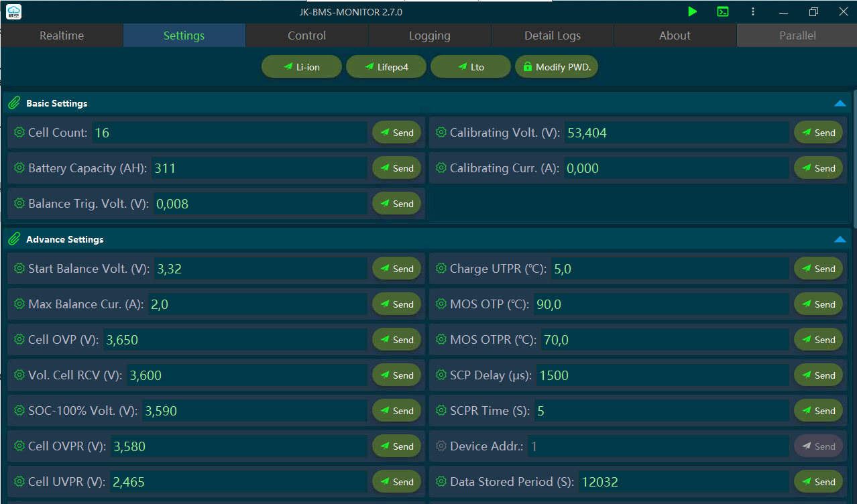
Task: Send the Calibrating Curr. value
Action: click(x=818, y=168)
